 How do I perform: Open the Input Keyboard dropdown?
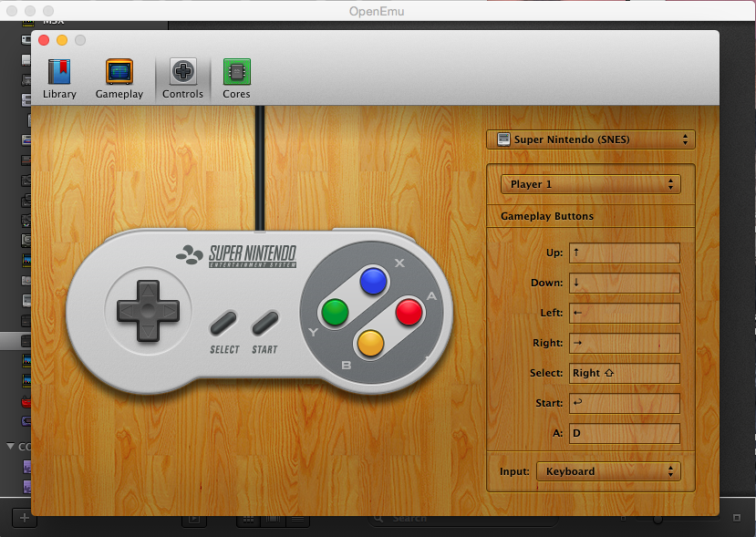coord(608,471)
